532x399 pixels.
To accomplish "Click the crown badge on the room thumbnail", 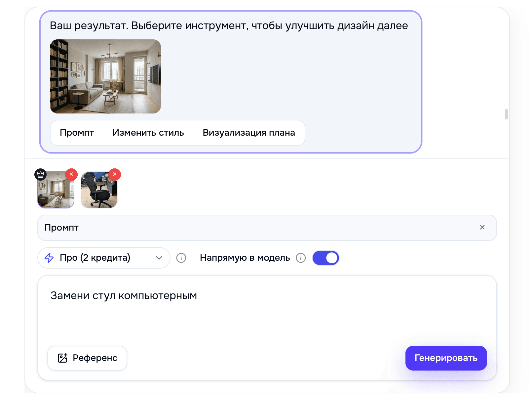I will point(41,174).
